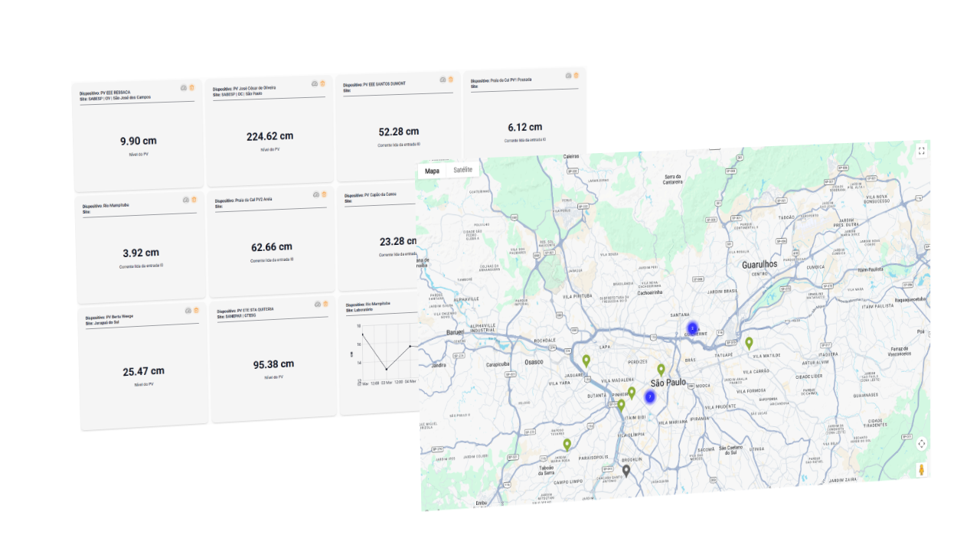980x551 pixels.
Task: Open gauge icon on PV Berta Weege card
Action: click(188, 311)
